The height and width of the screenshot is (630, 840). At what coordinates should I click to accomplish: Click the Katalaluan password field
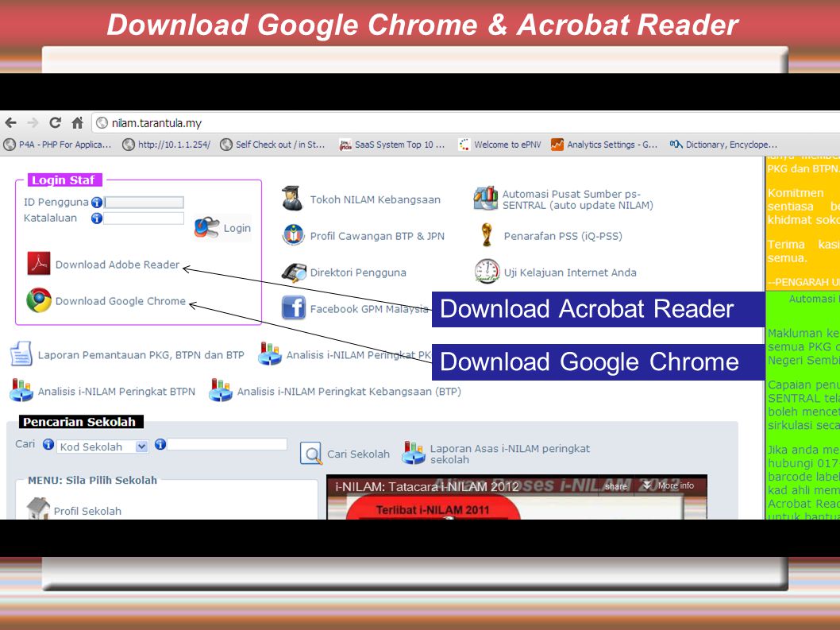point(144,218)
